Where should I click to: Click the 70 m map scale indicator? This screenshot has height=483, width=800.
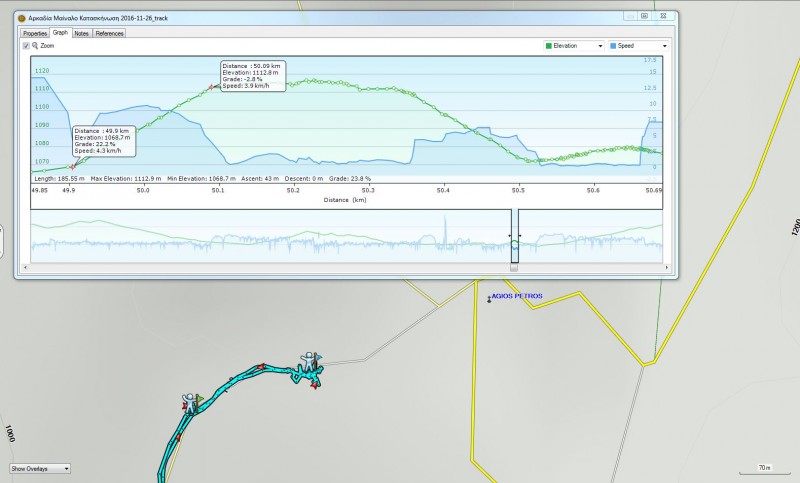764,469
